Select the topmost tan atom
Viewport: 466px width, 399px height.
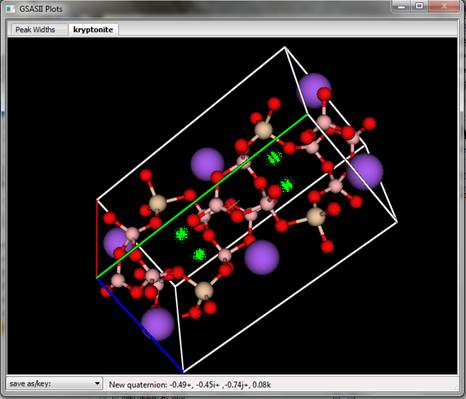coord(264,130)
